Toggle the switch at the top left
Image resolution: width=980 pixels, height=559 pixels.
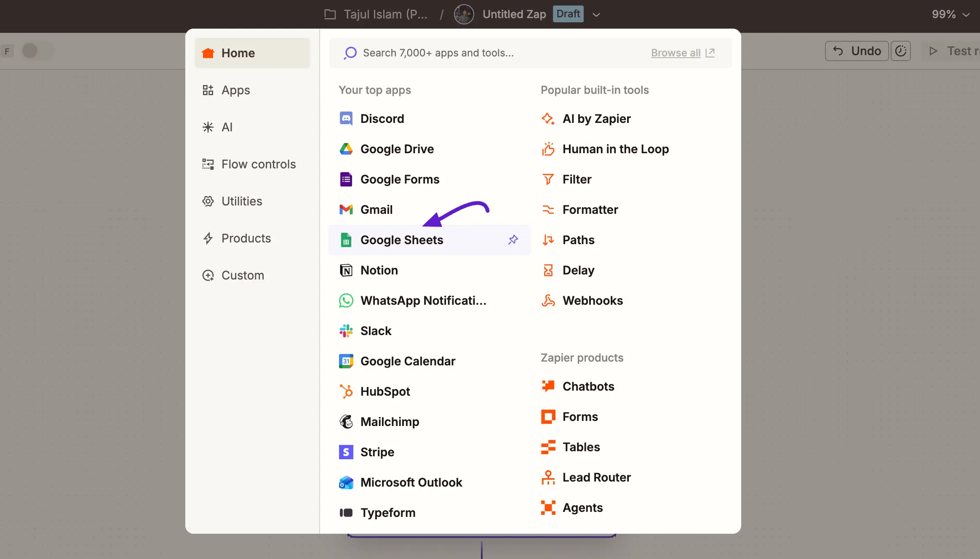pos(37,51)
